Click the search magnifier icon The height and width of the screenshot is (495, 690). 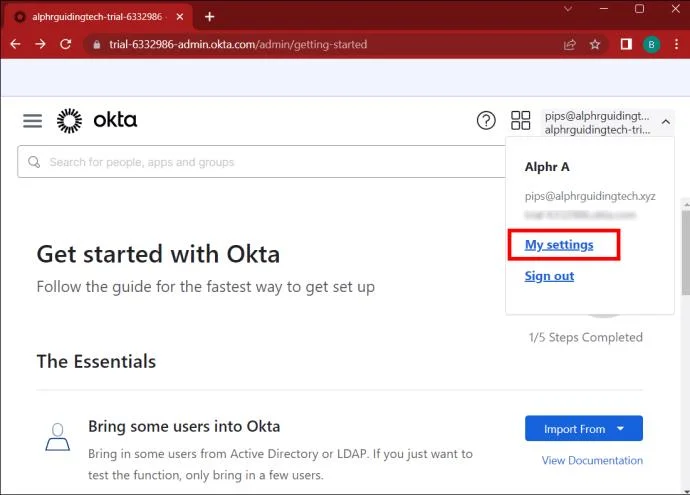click(x=34, y=162)
